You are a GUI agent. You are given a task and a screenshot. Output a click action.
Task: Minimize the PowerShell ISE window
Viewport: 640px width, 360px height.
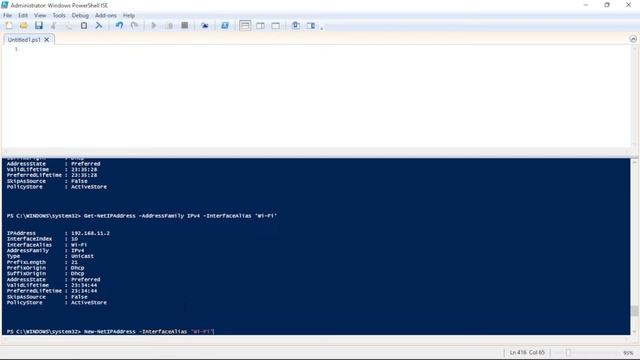[586, 5]
